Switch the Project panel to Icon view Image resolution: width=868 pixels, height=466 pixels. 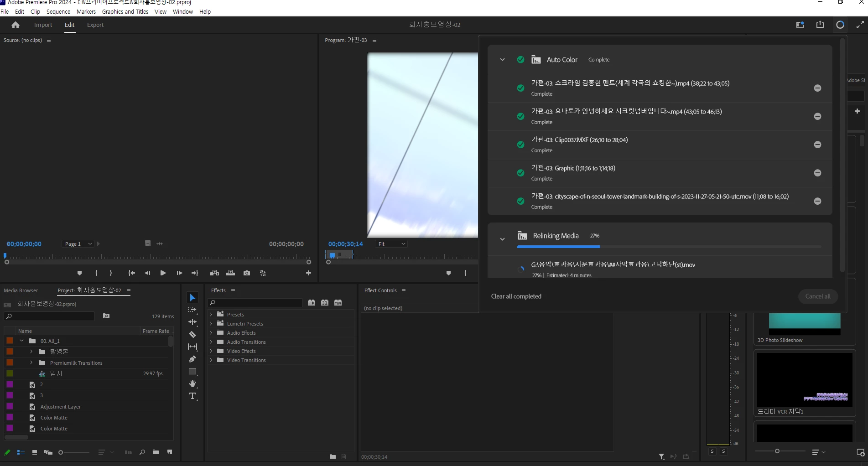tap(35, 452)
